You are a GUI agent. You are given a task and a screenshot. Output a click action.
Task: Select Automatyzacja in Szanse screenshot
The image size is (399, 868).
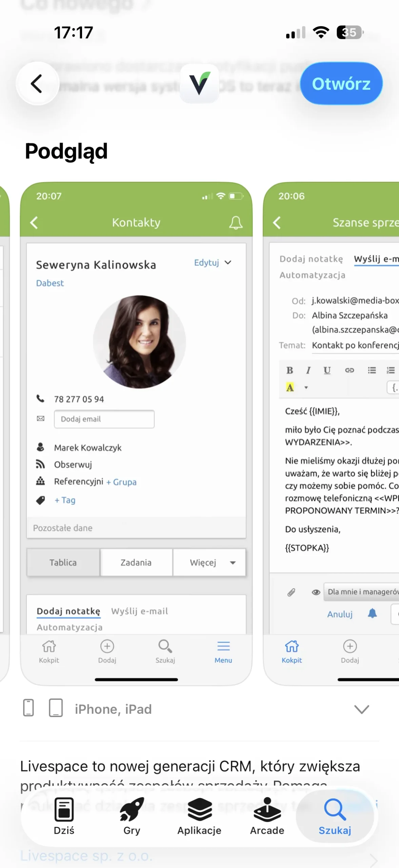pos(313,275)
